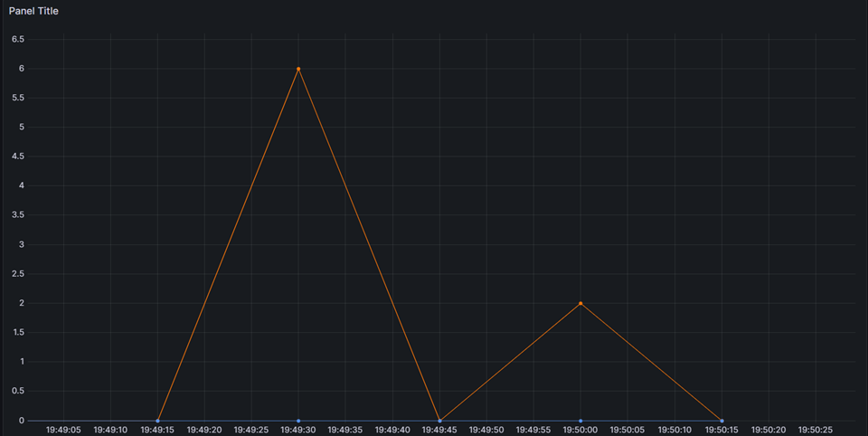
Task: Click the data point at 19:50:15 on baseline
Action: click(722, 421)
